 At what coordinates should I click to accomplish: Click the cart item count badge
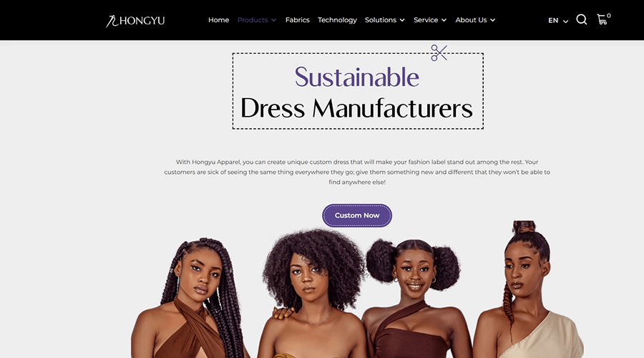tap(609, 16)
